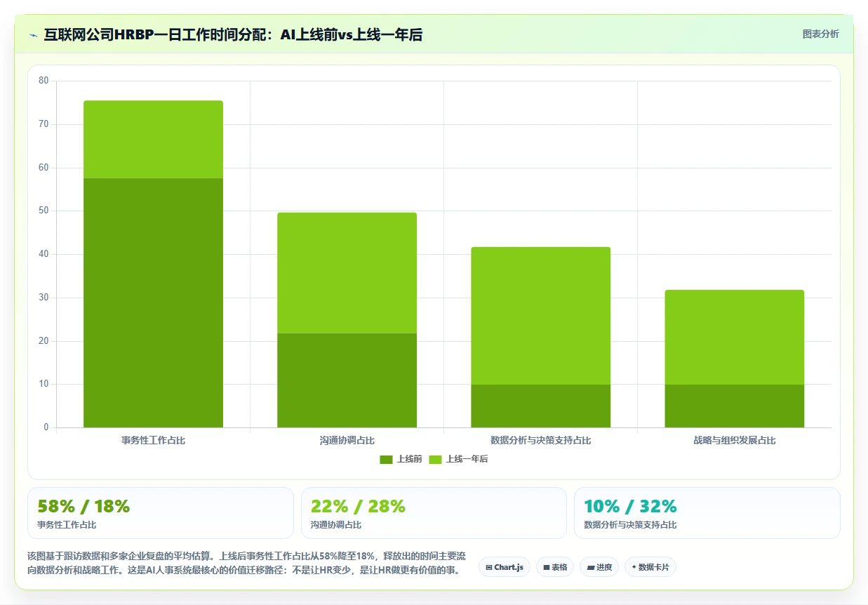The height and width of the screenshot is (605, 868).
Task: Select the Chart.js tag
Action: pyautogui.click(x=504, y=567)
